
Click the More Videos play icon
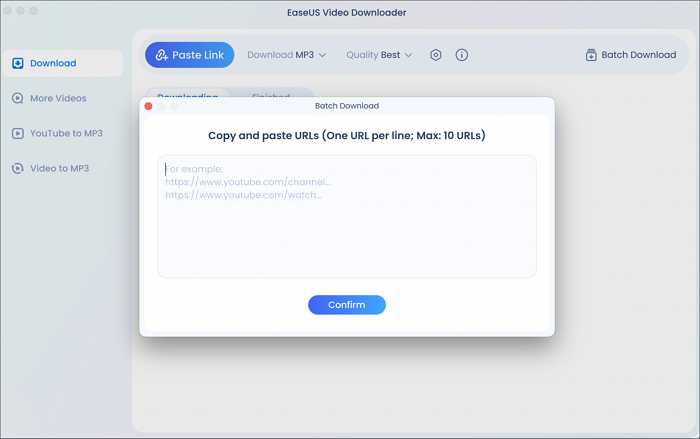coord(17,98)
